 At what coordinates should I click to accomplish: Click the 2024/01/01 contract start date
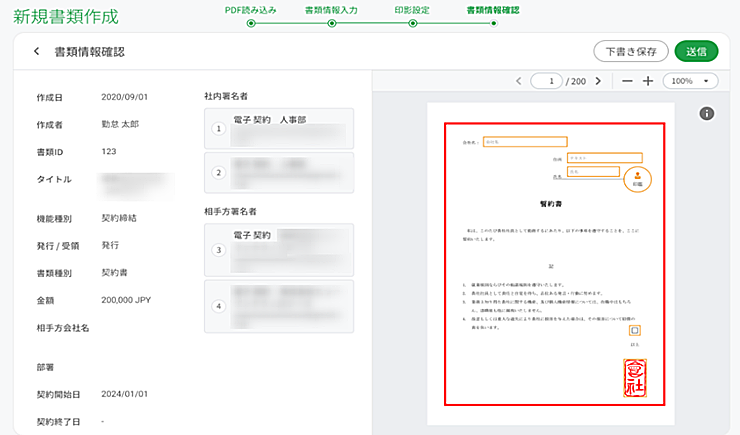[x=124, y=394]
